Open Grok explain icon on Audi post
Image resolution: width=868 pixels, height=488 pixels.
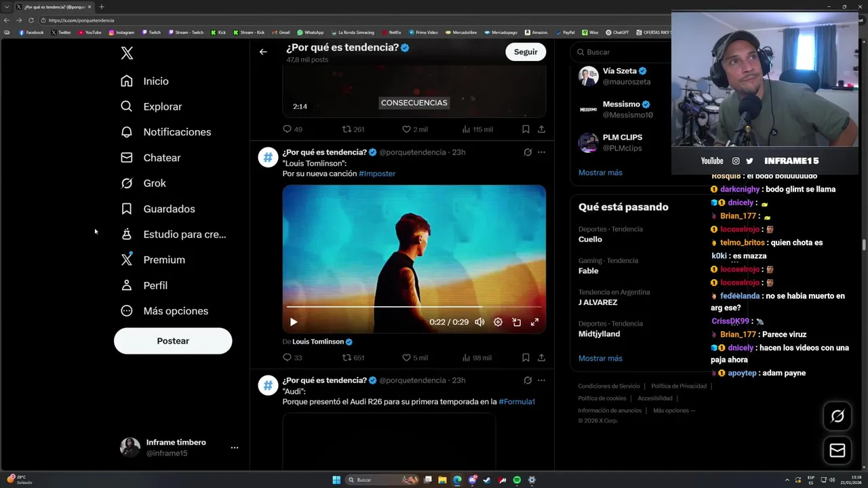[528, 380]
